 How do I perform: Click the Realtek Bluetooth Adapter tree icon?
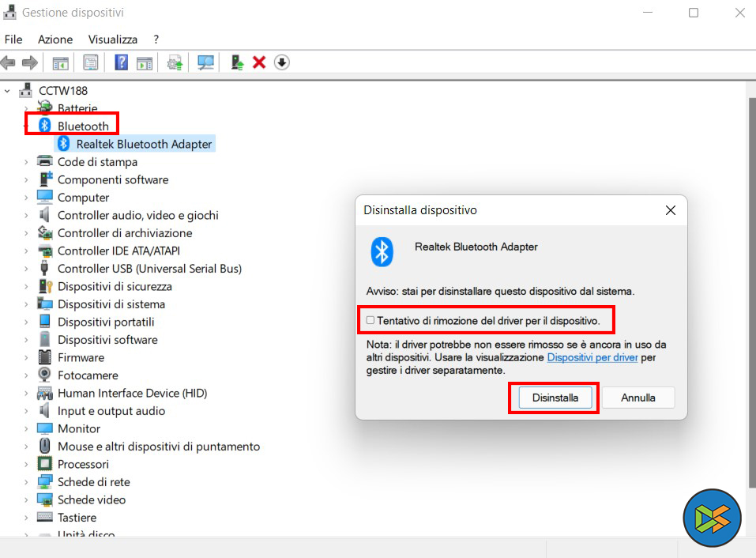(x=63, y=143)
